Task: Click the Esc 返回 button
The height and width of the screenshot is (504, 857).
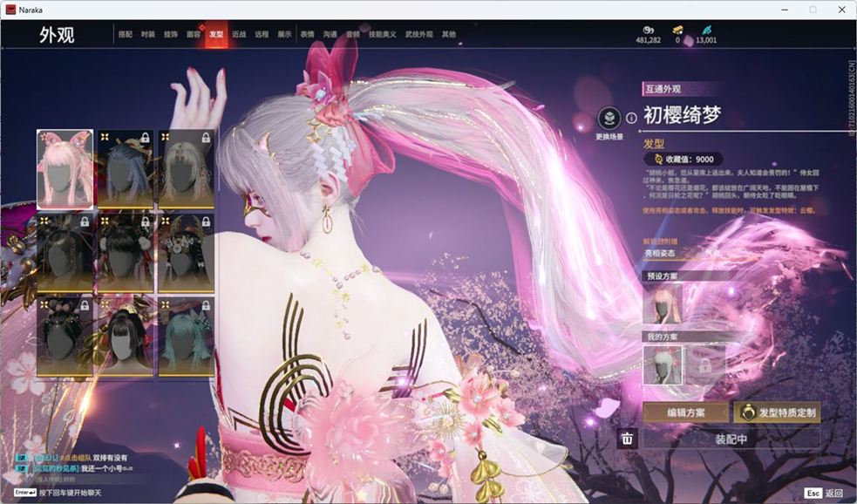Action: (824, 493)
